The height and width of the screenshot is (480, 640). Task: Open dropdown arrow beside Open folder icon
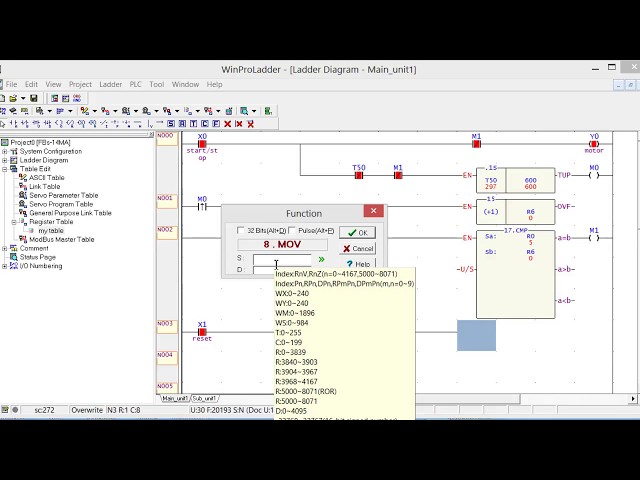(x=23, y=98)
